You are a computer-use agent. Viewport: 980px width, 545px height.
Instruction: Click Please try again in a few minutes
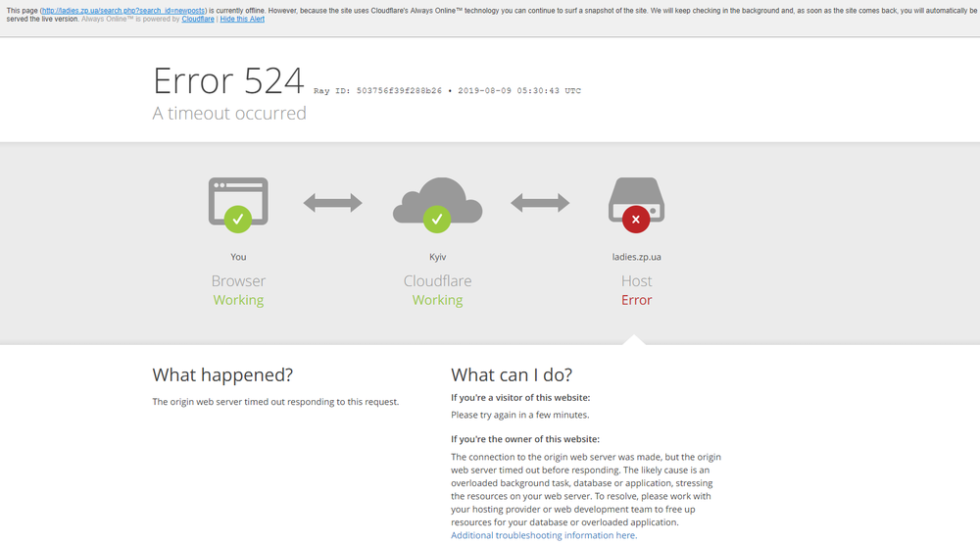(x=520, y=415)
